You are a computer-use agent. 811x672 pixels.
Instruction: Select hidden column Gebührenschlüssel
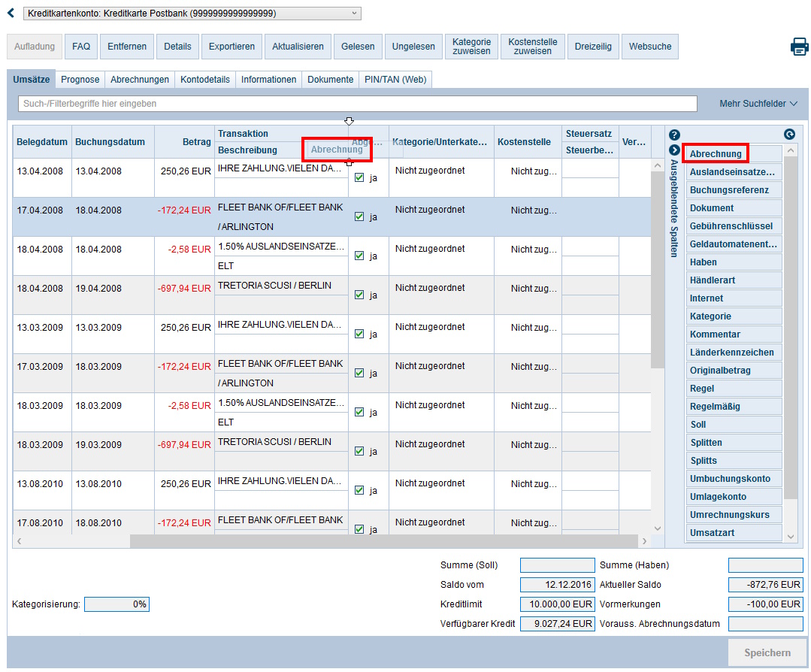[734, 226]
